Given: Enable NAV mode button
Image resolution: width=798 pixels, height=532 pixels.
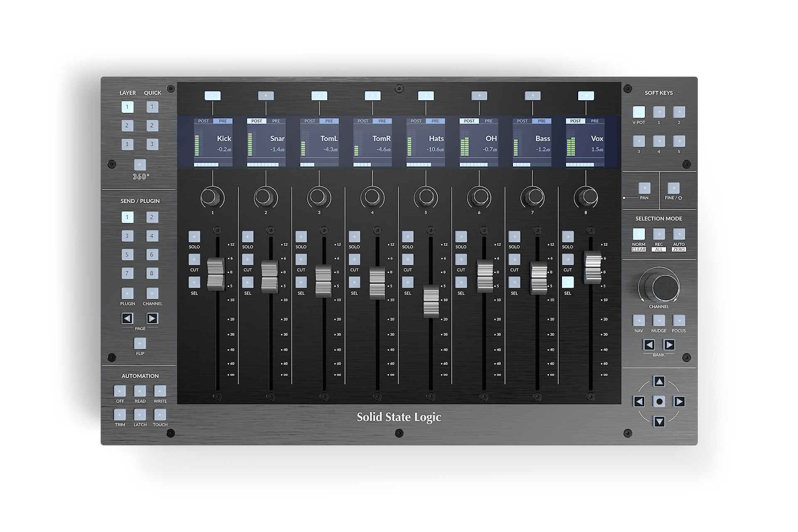Looking at the screenshot, I should (x=639, y=320).
